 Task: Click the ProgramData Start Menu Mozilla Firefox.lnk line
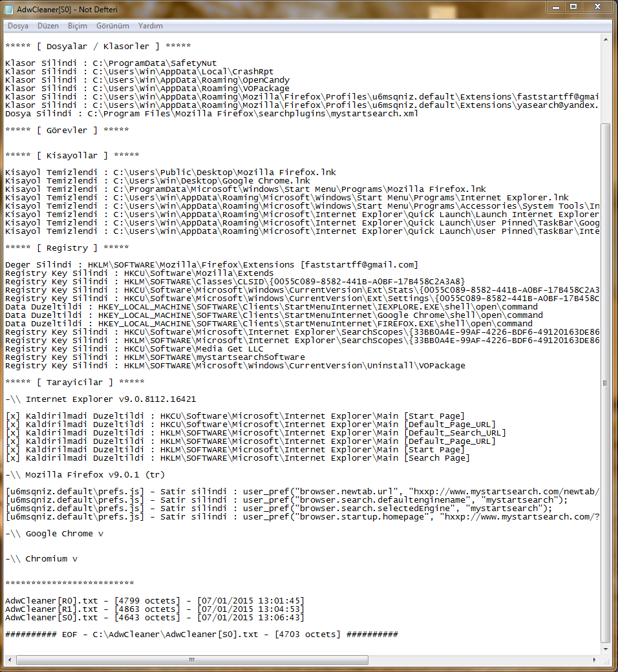[x=245, y=189]
